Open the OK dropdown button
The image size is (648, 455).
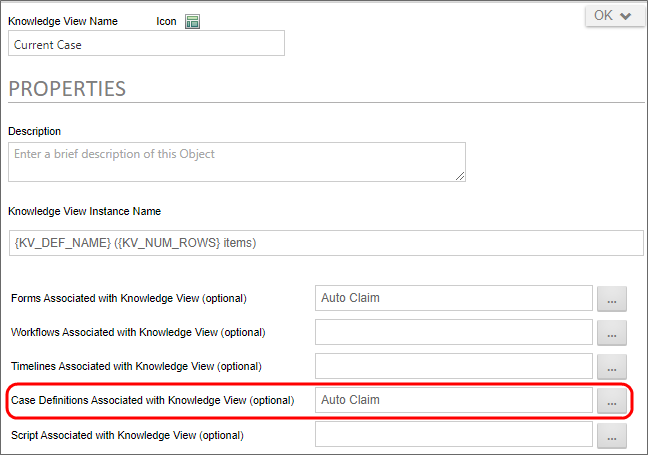coord(614,16)
